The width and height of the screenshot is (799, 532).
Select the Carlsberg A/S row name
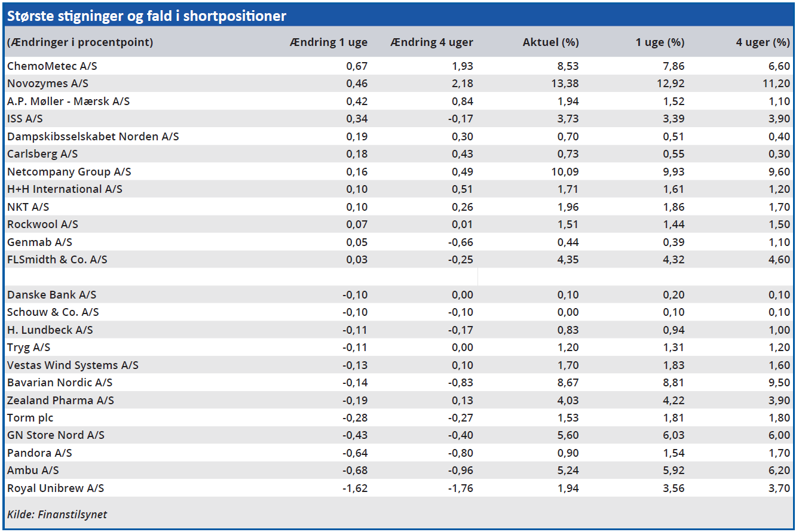[x=42, y=154]
